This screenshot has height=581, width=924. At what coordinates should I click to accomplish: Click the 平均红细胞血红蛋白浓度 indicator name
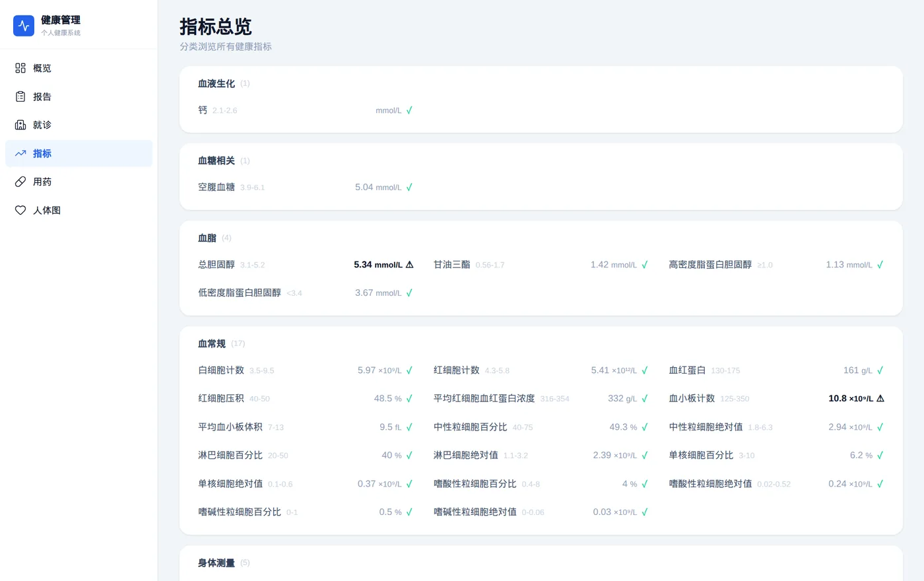point(484,399)
